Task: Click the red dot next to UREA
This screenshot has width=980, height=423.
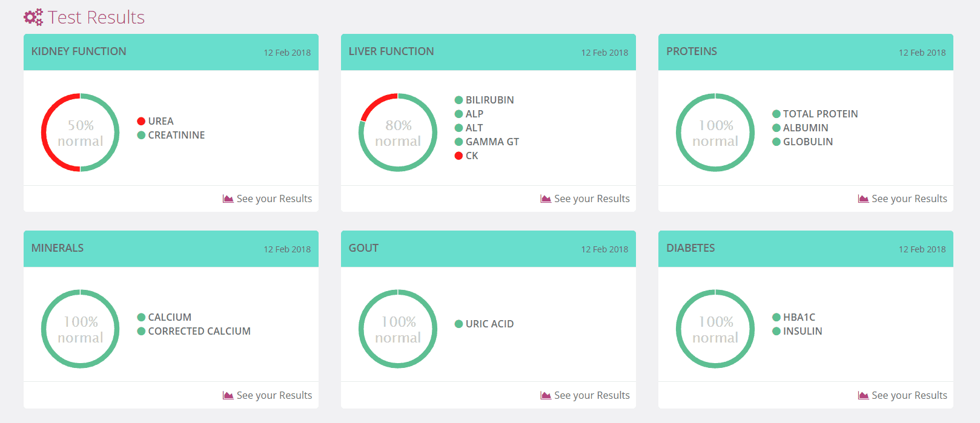Action: click(x=141, y=122)
